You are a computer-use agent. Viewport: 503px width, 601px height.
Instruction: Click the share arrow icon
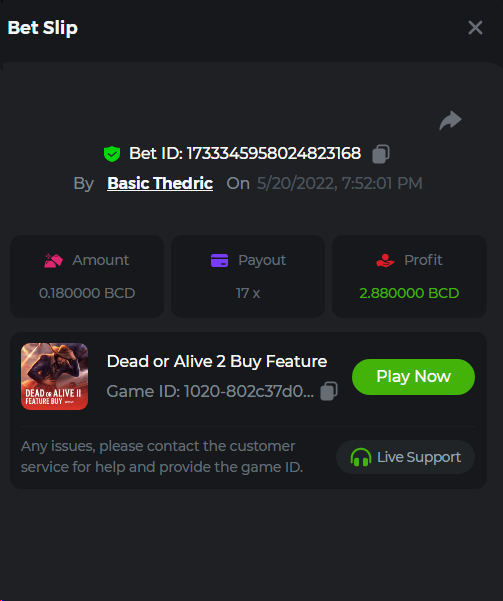[450, 120]
